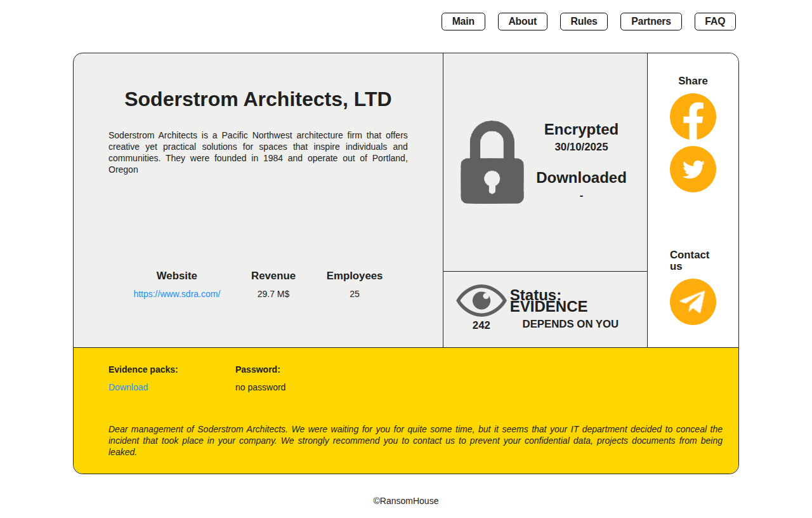The height and width of the screenshot is (518, 812).
Task: Click the 'no password' text
Action: pyautogui.click(x=260, y=387)
